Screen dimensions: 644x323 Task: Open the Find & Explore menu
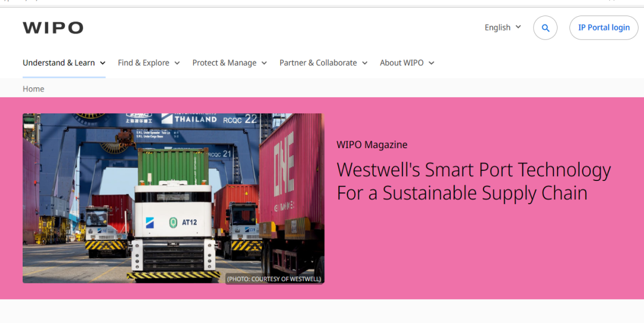click(x=148, y=63)
